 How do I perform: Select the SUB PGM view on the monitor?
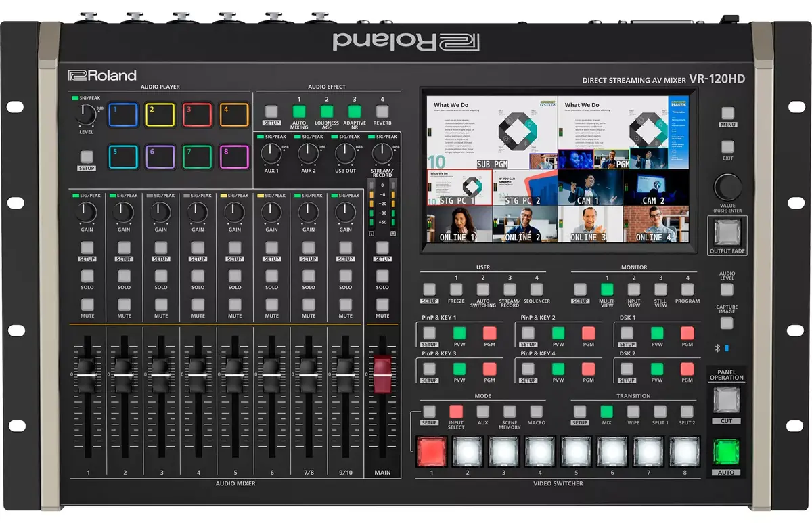(492, 131)
